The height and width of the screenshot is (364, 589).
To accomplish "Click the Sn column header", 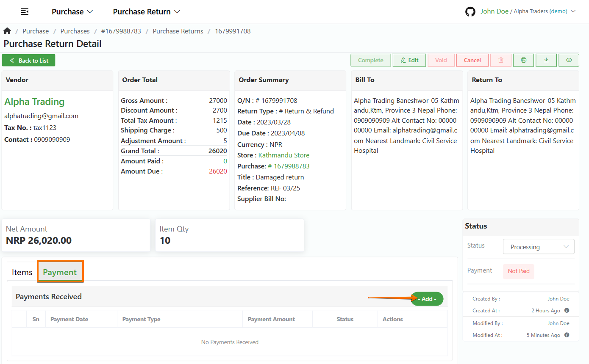I will [36, 319].
